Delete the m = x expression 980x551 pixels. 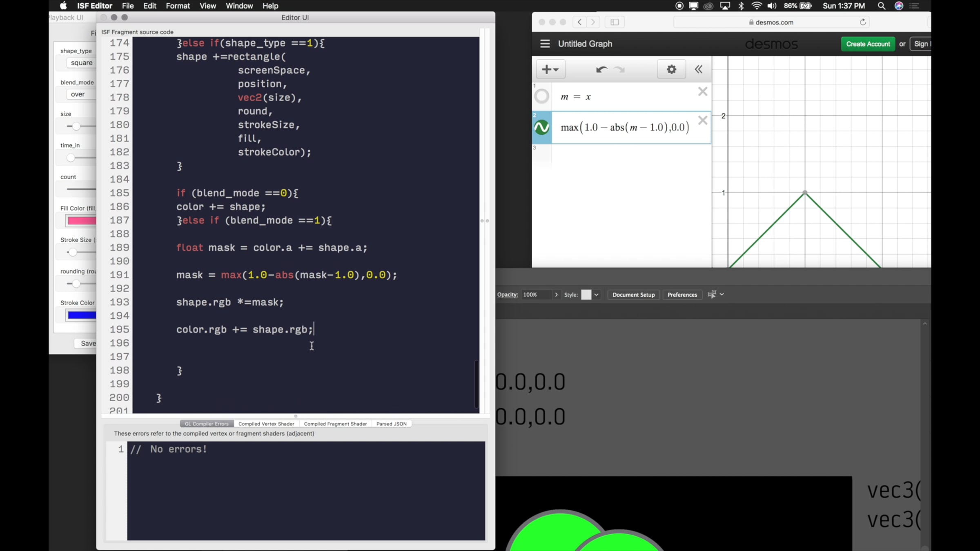point(702,91)
